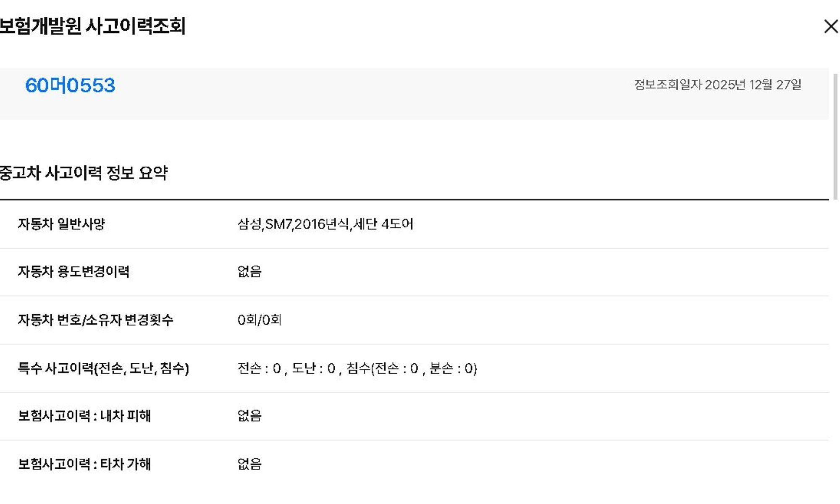Screen dimensions: 840x504
Task: Close the 보험개발원 사고이력조회 dialog
Action: click(x=830, y=26)
